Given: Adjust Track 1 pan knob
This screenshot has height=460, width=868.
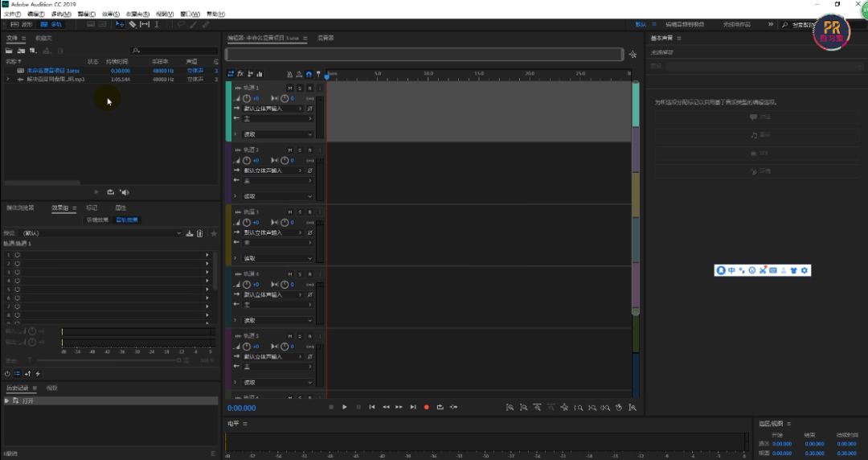Looking at the screenshot, I should click(284, 99).
